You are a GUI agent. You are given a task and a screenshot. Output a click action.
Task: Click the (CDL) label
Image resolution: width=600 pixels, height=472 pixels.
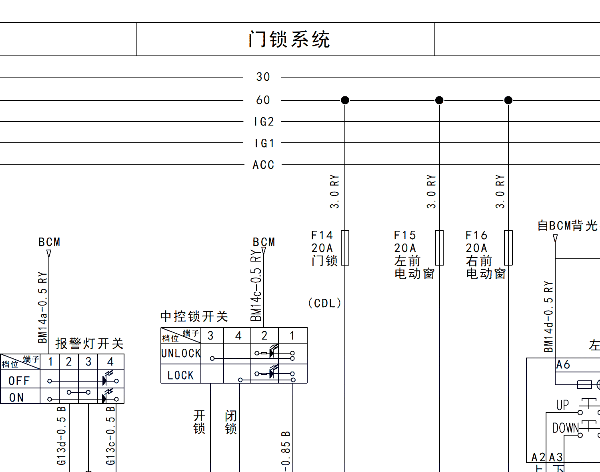point(324,303)
